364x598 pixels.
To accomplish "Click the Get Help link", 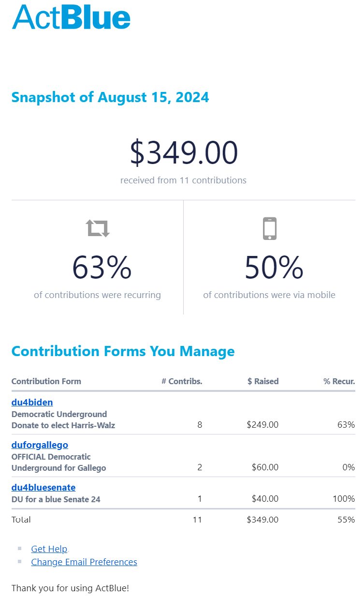I will pyautogui.click(x=49, y=549).
